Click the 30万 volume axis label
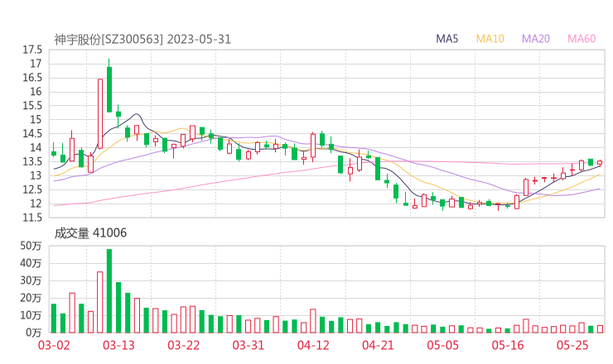 click(x=31, y=280)
